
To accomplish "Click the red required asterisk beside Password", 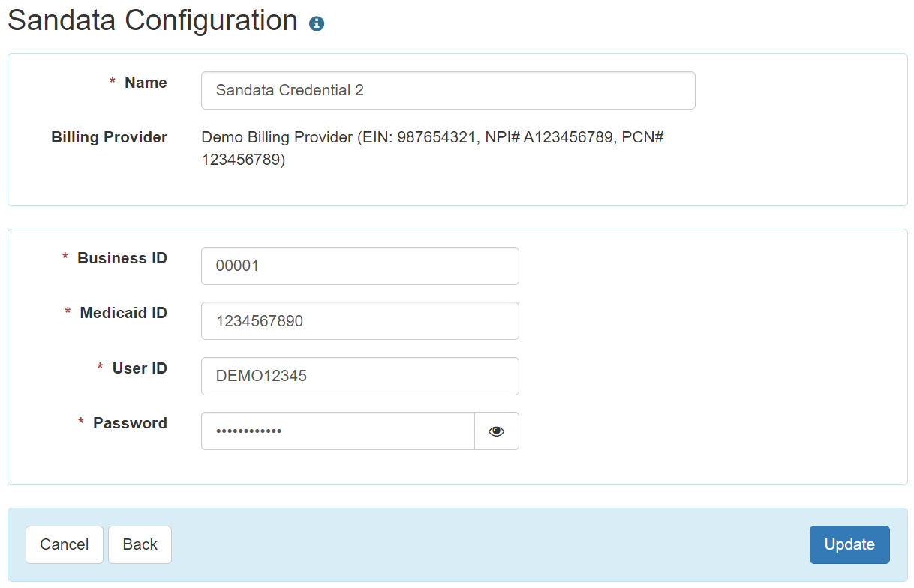I will click(81, 423).
